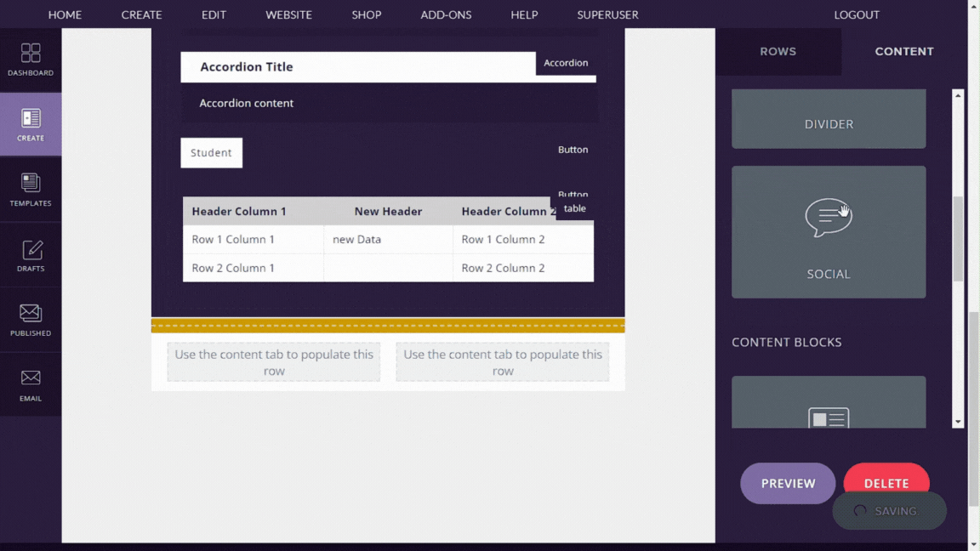
Task: Open the Dashboard sidebar icon
Action: 31,60
